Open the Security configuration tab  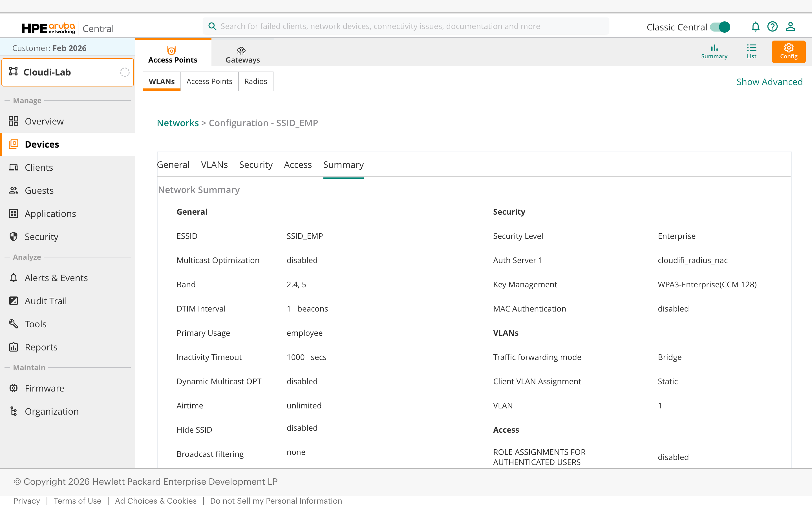coord(256,165)
